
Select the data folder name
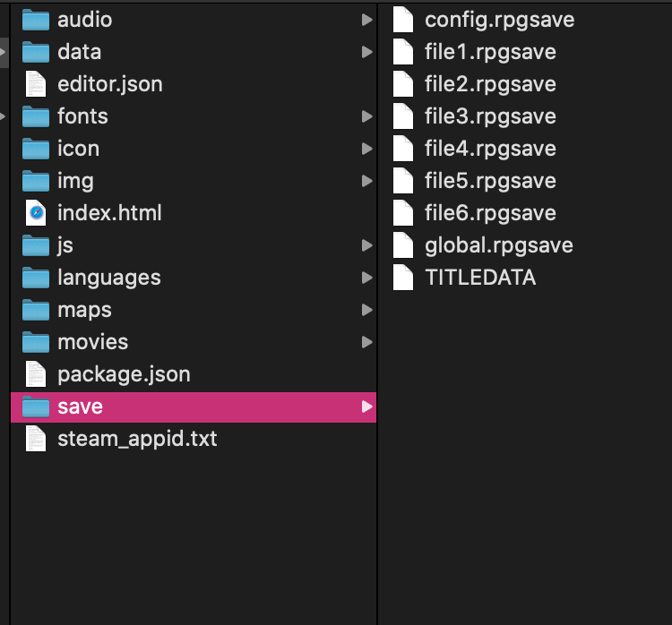(79, 52)
